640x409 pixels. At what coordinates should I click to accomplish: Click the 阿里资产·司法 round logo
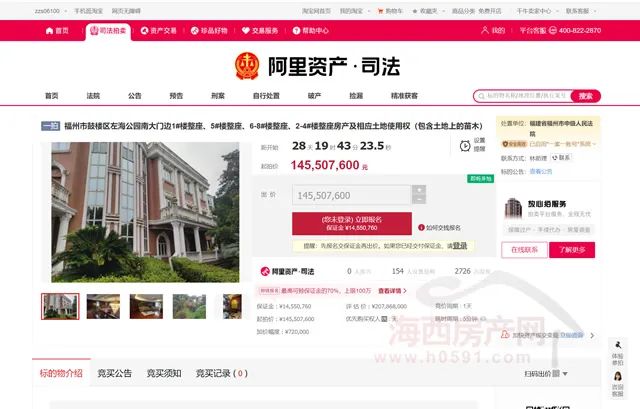(265, 271)
